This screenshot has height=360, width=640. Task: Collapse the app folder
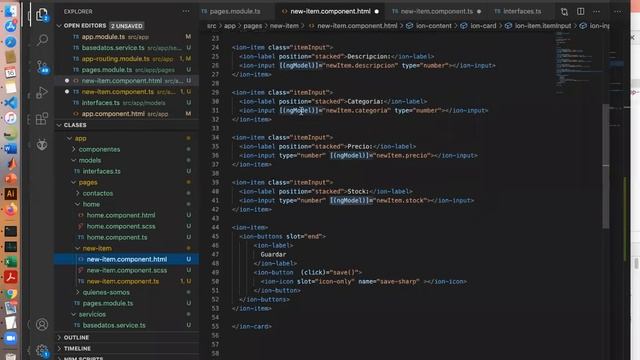(x=127, y=138)
